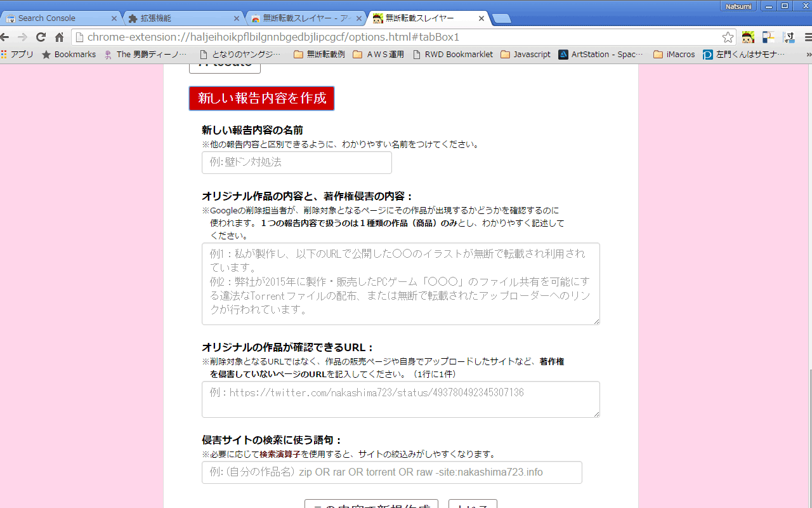
Task: Open the Chrome hamburger menu
Action: (808, 37)
